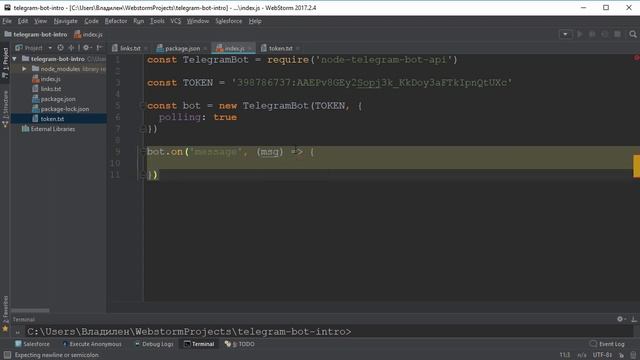Toggle the Structure side tool window
This screenshot has height=360, width=640.
5,109
